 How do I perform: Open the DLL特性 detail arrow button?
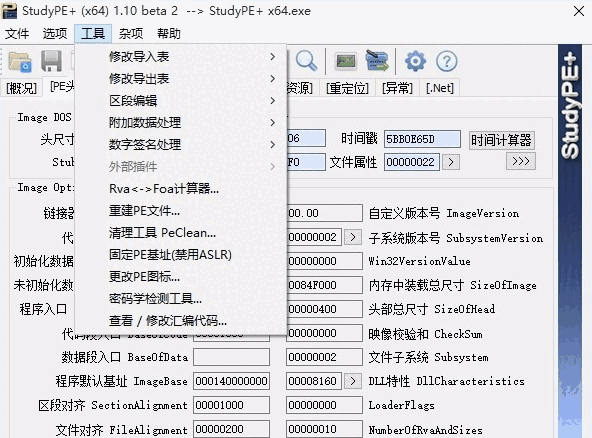tap(353, 381)
